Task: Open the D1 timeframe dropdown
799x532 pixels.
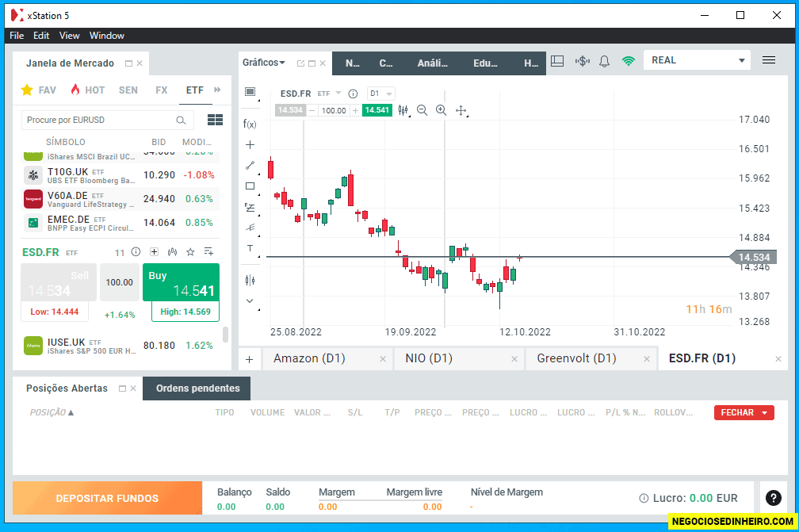Action: click(380, 94)
